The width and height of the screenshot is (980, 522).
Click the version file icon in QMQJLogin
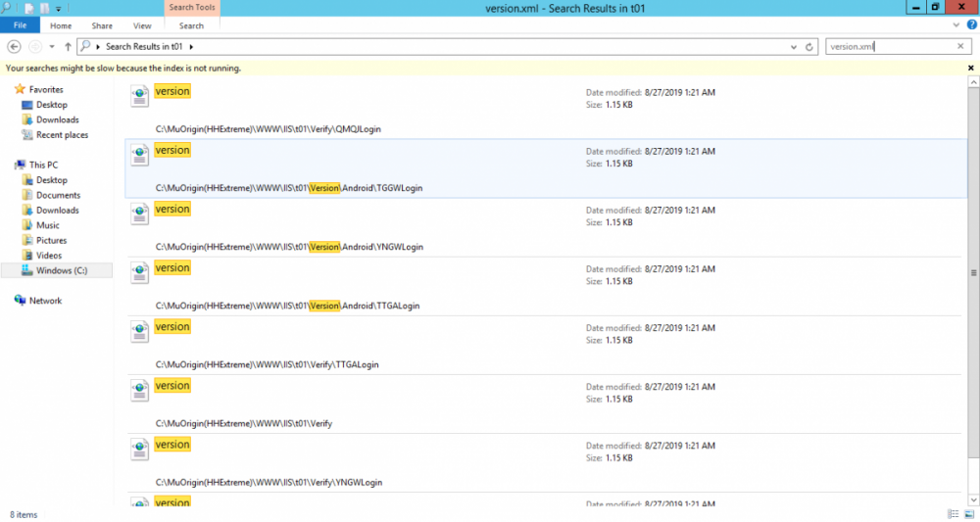tap(140, 95)
